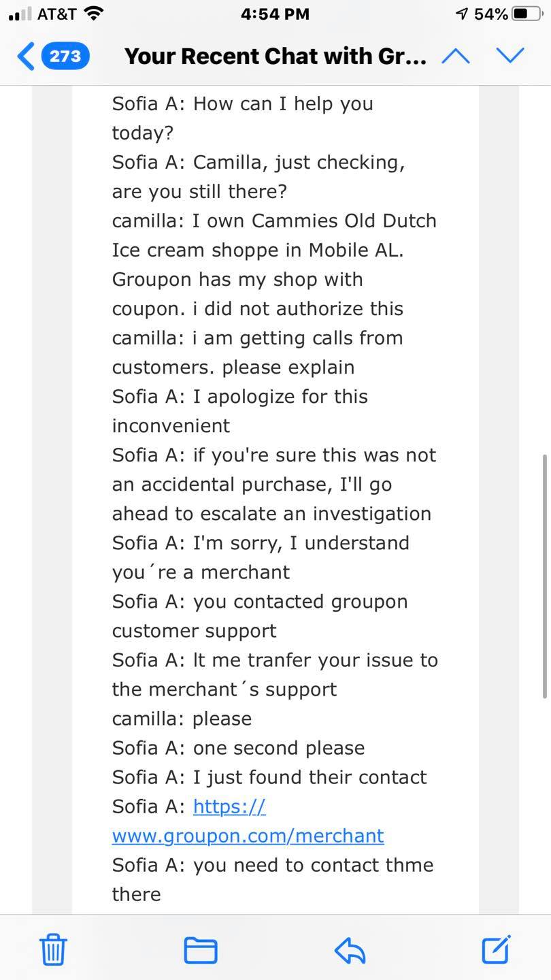Tap the Wi-Fi icon in status bar
551x980 pixels.
click(x=93, y=13)
